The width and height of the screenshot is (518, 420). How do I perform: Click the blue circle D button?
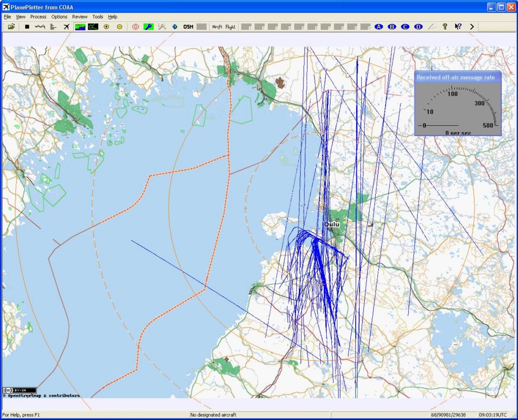pyautogui.click(x=418, y=27)
